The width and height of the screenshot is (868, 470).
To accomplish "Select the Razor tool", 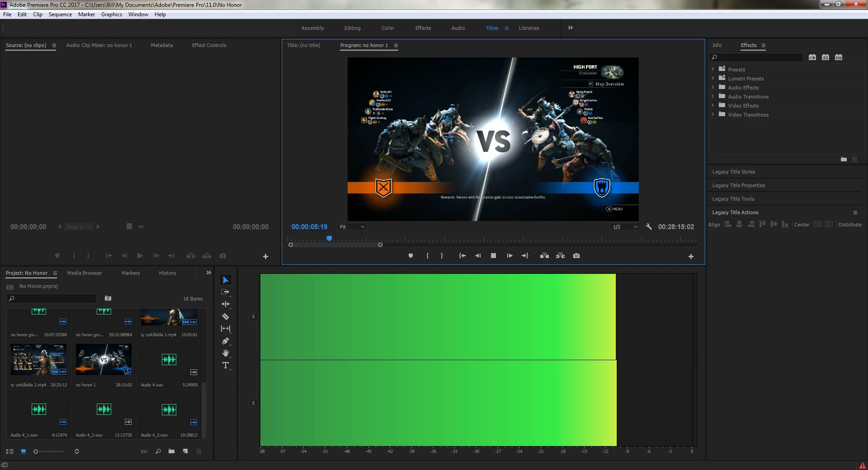I will pos(226,317).
